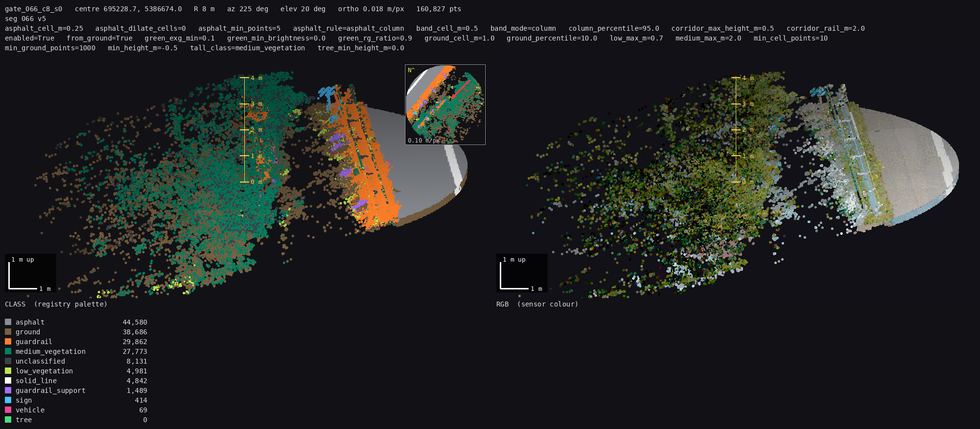Screen dimensions: 980x429
Task: Click the guardrail orange legend swatch
Action: [x=8, y=342]
